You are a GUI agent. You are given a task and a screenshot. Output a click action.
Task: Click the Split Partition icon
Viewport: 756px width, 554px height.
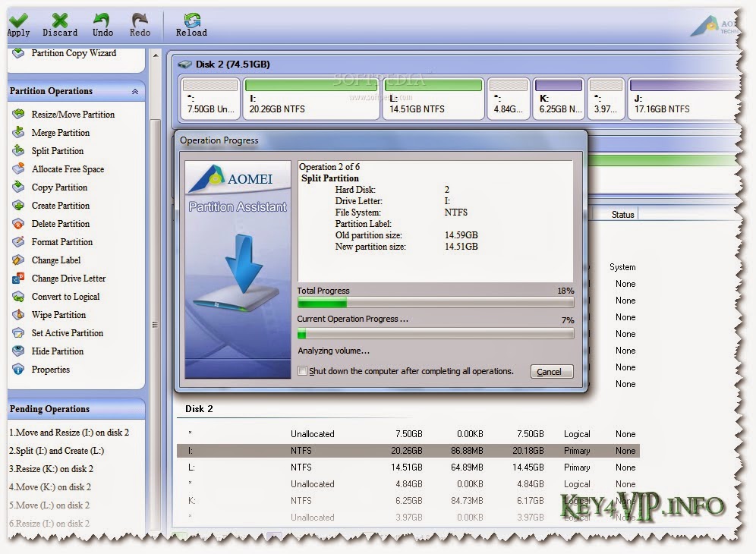coord(18,150)
